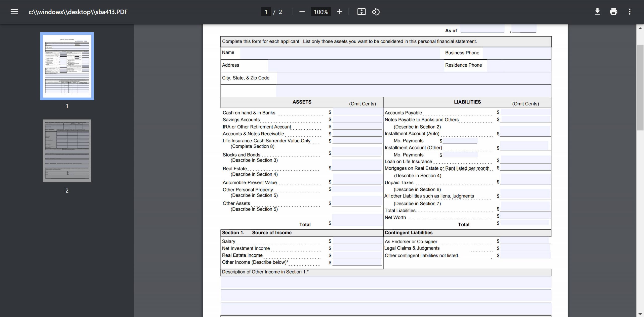The width and height of the screenshot is (644, 317).
Task: Open the hamburger menu
Action: coord(14,12)
